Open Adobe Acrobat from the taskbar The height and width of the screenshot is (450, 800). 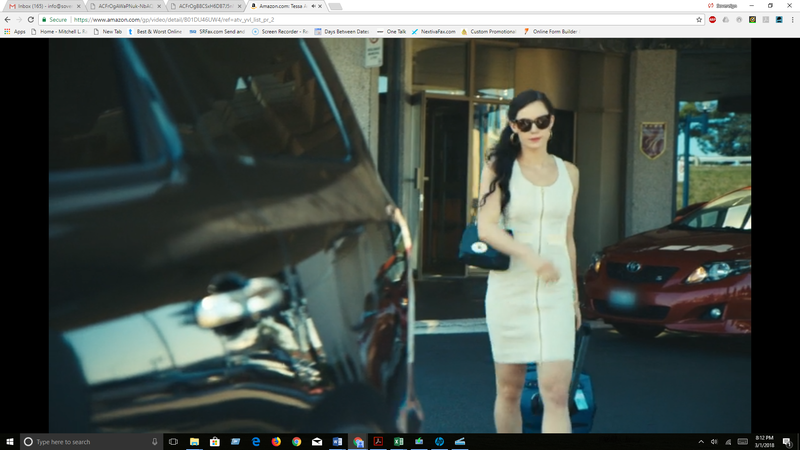click(378, 442)
